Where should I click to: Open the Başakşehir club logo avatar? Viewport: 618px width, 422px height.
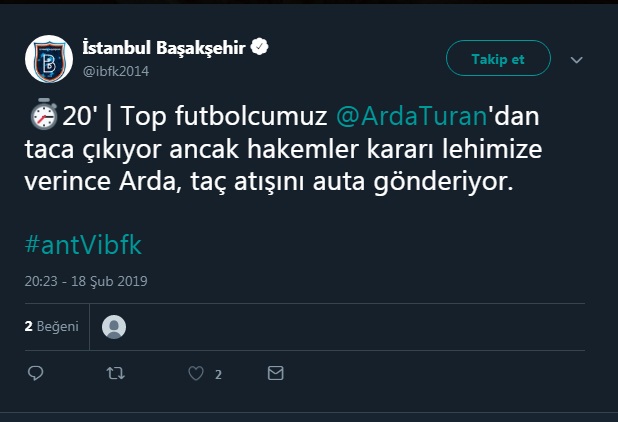49,59
